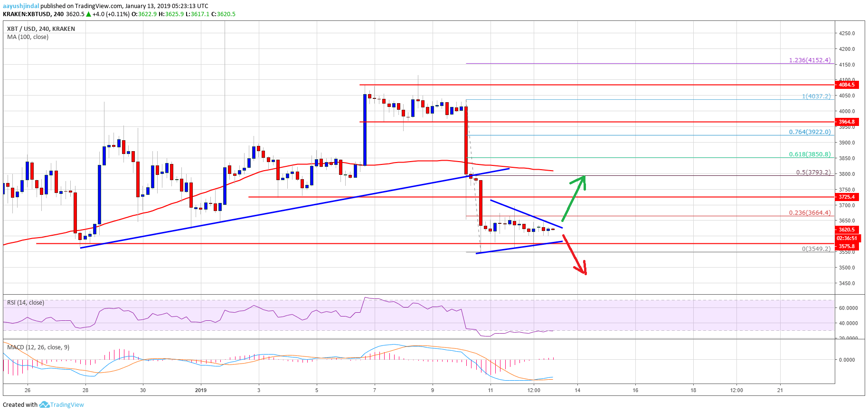Click the 21 date label on time axis
Screen dimensions: 868x413
click(x=780, y=390)
